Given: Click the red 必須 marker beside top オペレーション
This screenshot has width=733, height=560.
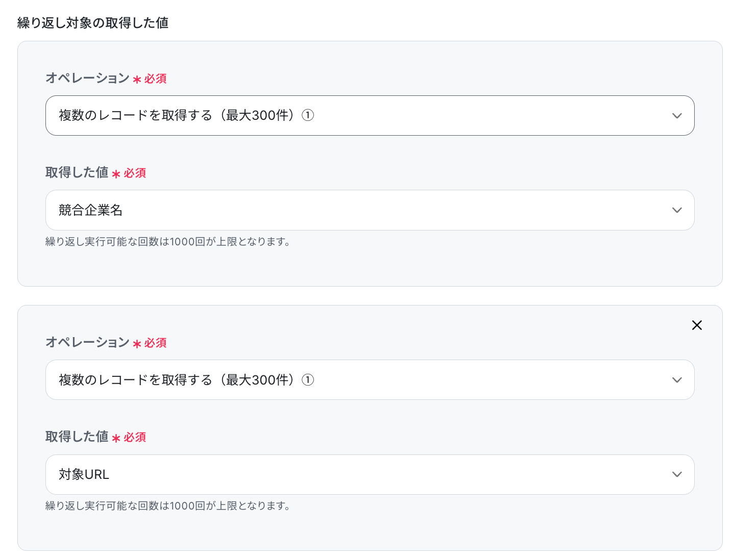Looking at the screenshot, I should [155, 79].
